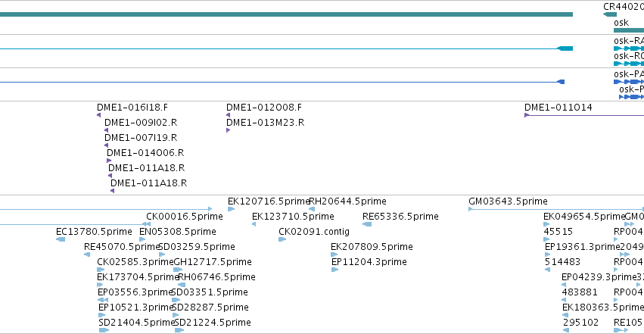The image size is (644, 334).
Task: Open EST GM03643.5prime
Action: tap(508, 201)
